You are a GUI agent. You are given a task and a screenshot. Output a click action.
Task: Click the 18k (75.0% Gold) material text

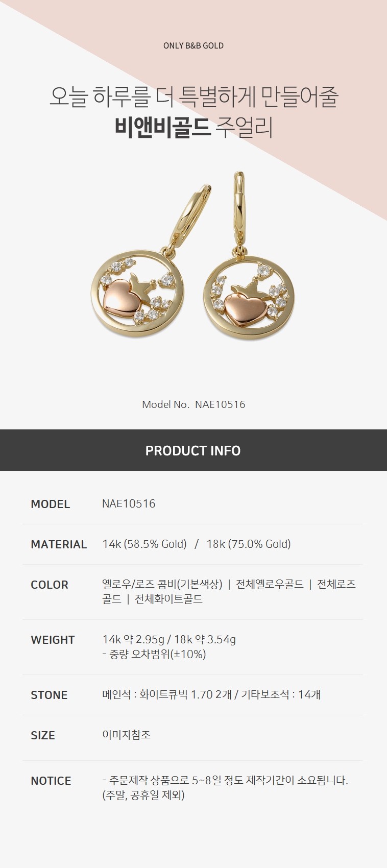tap(249, 544)
